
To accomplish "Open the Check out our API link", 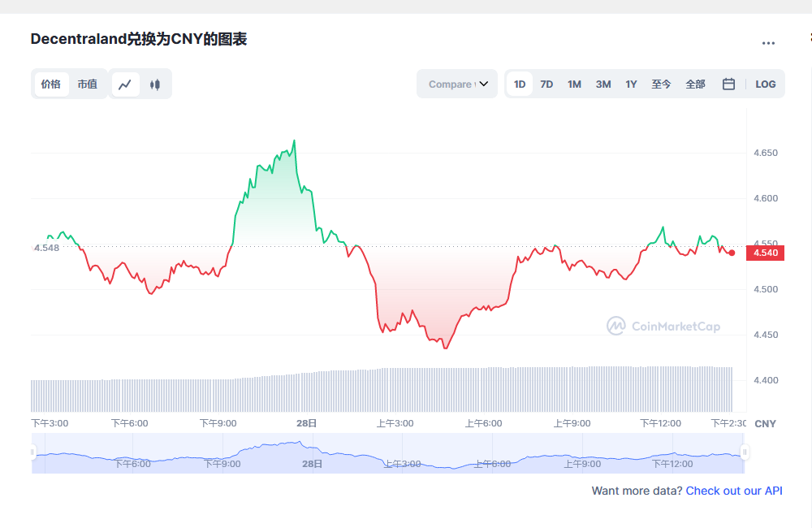I will [x=734, y=491].
